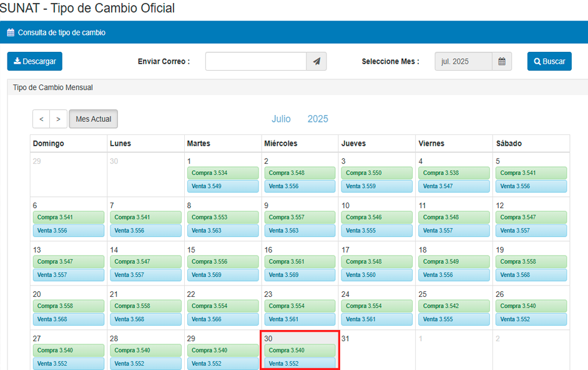The height and width of the screenshot is (370, 588).
Task: Select Compra 3.561 on day 16
Action: pos(300,261)
